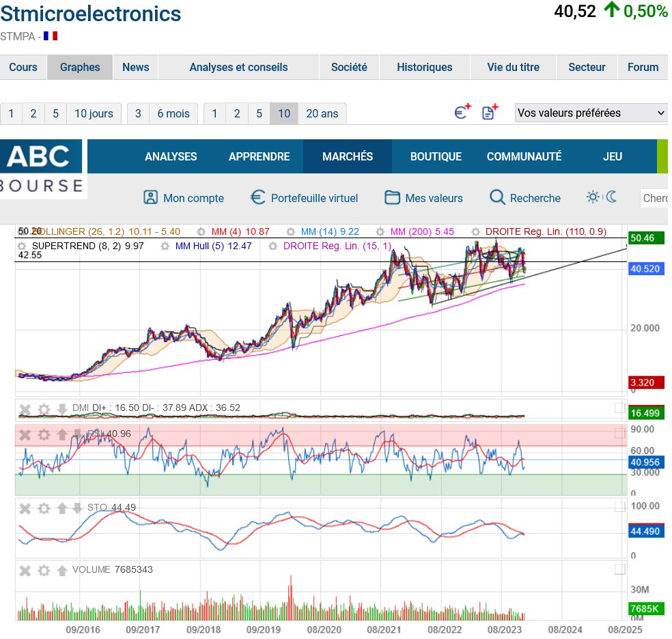Remove the STO indicator panel
Image resolution: width=672 pixels, height=639 pixels.
(x=25, y=509)
